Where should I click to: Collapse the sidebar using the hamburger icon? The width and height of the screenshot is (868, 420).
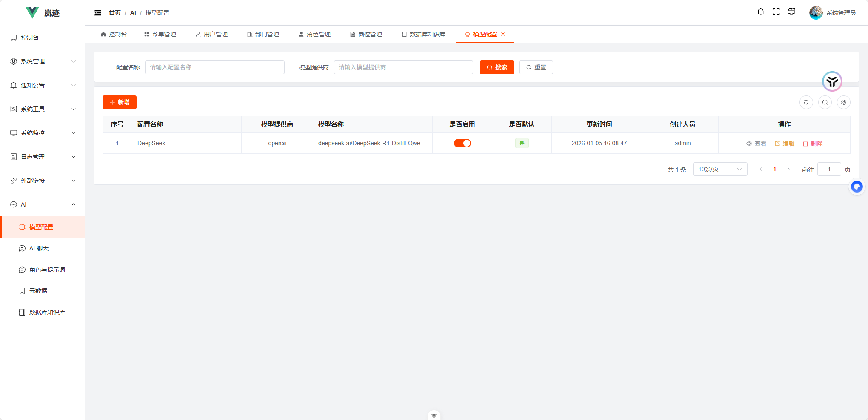tap(97, 13)
